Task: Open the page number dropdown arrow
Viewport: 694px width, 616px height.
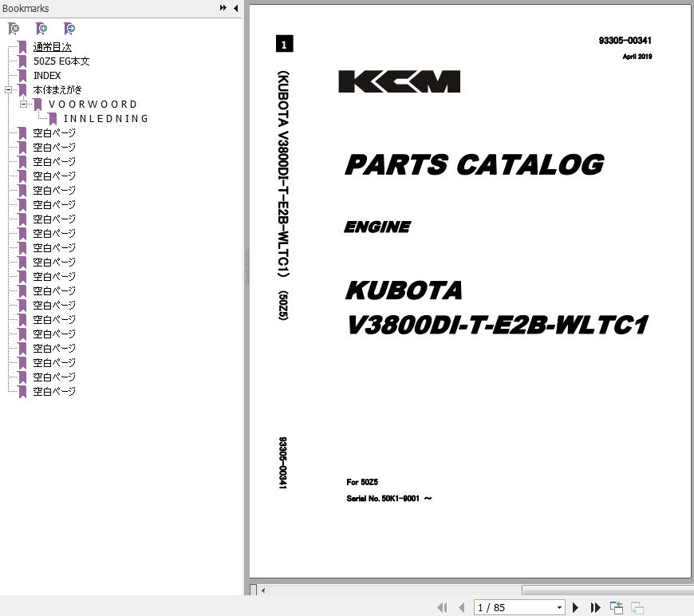Action: pyautogui.click(x=559, y=607)
